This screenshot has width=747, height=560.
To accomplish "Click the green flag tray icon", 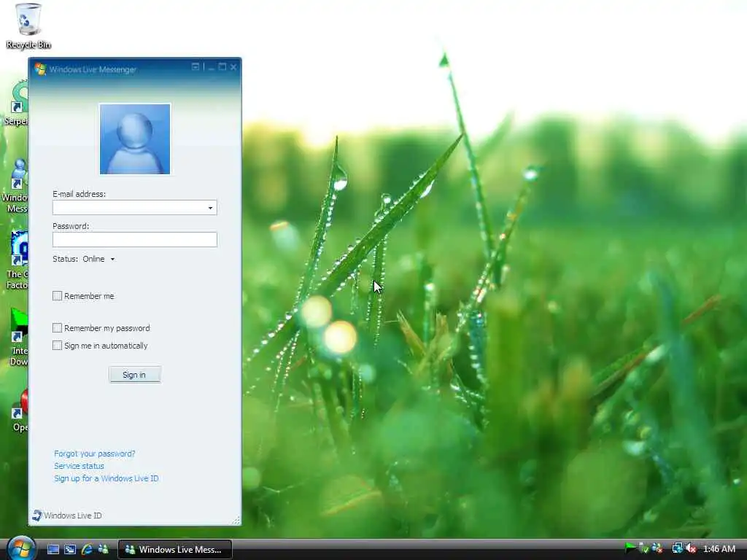I will click(x=630, y=548).
